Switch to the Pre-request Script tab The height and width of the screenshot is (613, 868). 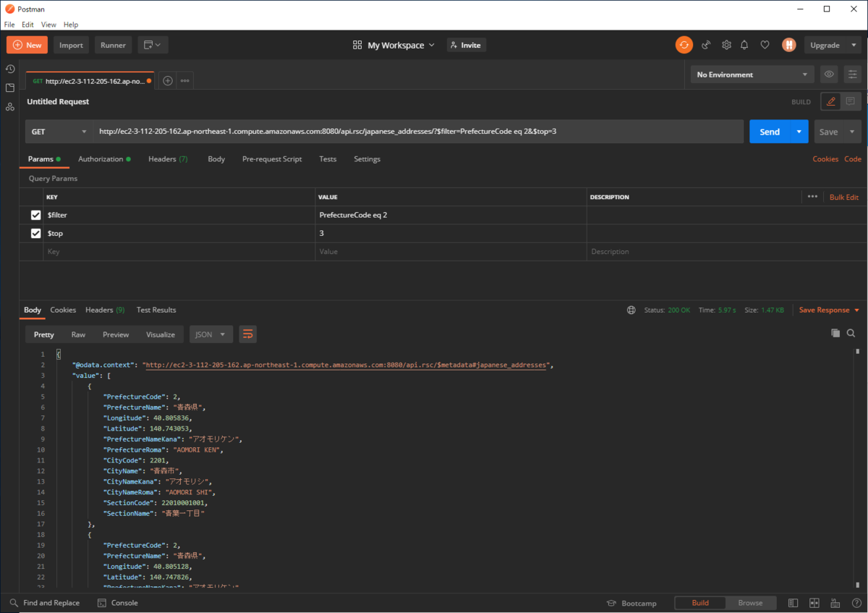click(272, 159)
